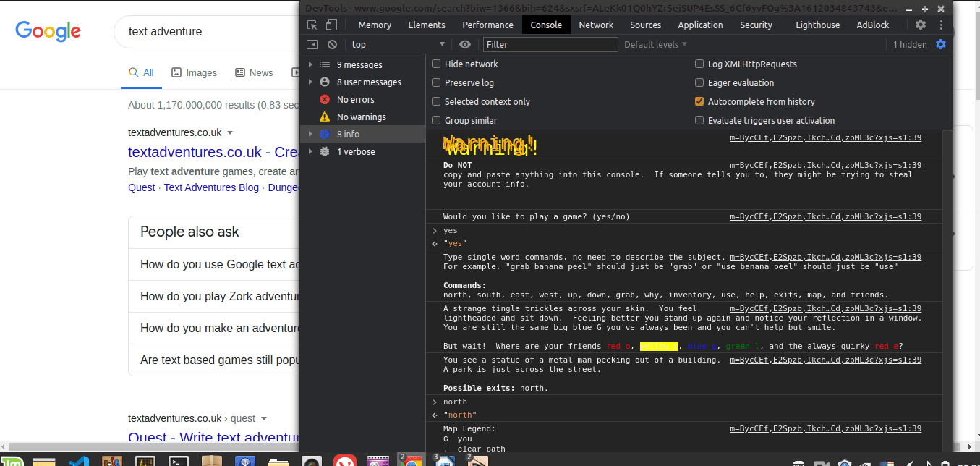Focus the console Filter field
The image size is (980, 466).
pyautogui.click(x=550, y=44)
